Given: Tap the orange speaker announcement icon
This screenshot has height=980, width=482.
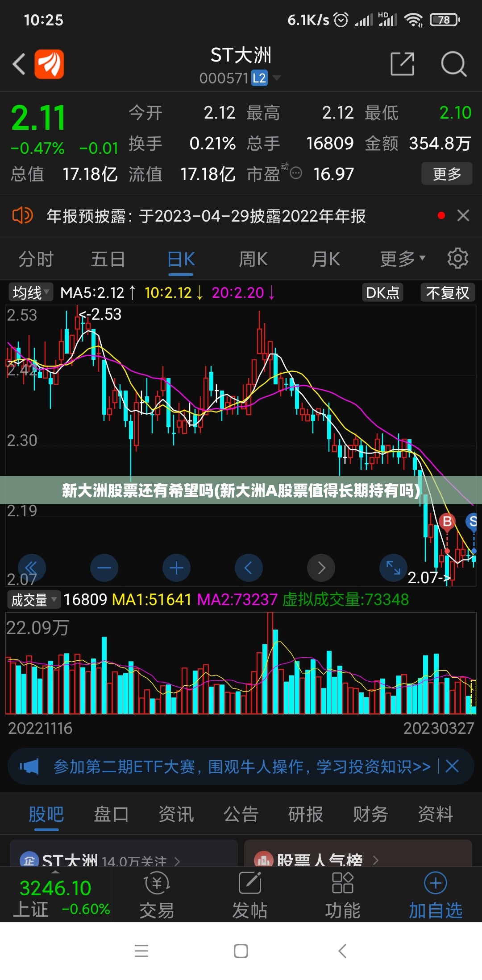Looking at the screenshot, I should (x=22, y=216).
